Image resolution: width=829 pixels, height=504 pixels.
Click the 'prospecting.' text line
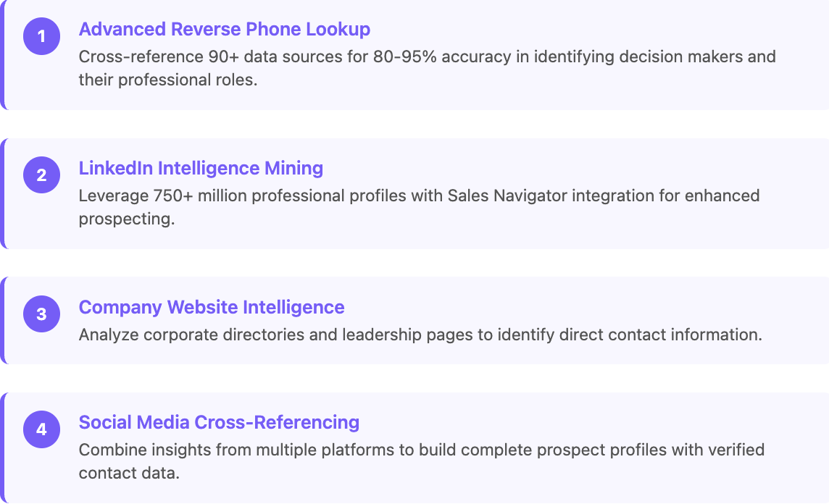[127, 219]
